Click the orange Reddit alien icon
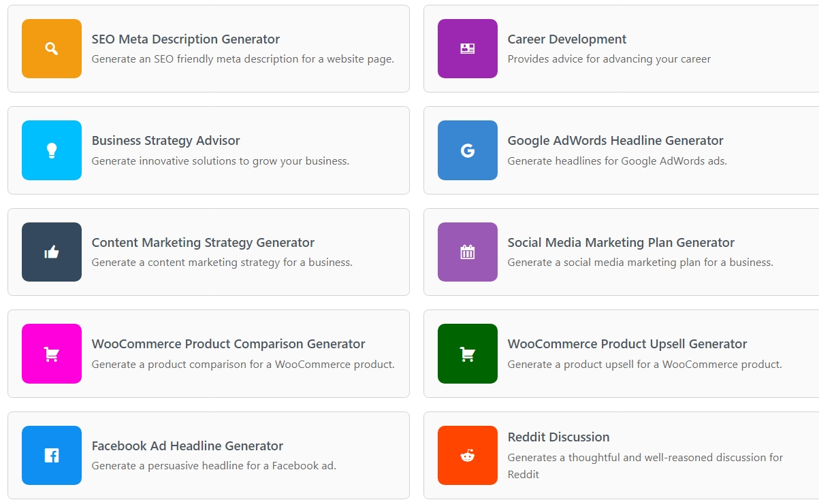 point(468,455)
